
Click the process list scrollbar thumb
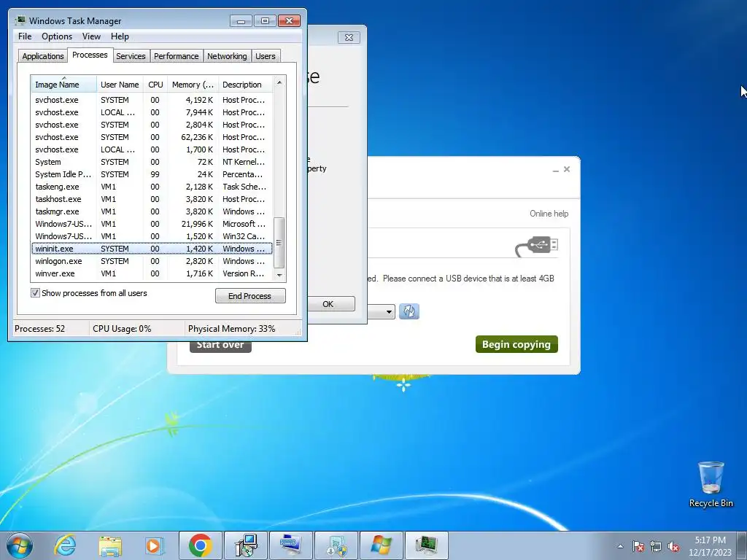(279, 243)
